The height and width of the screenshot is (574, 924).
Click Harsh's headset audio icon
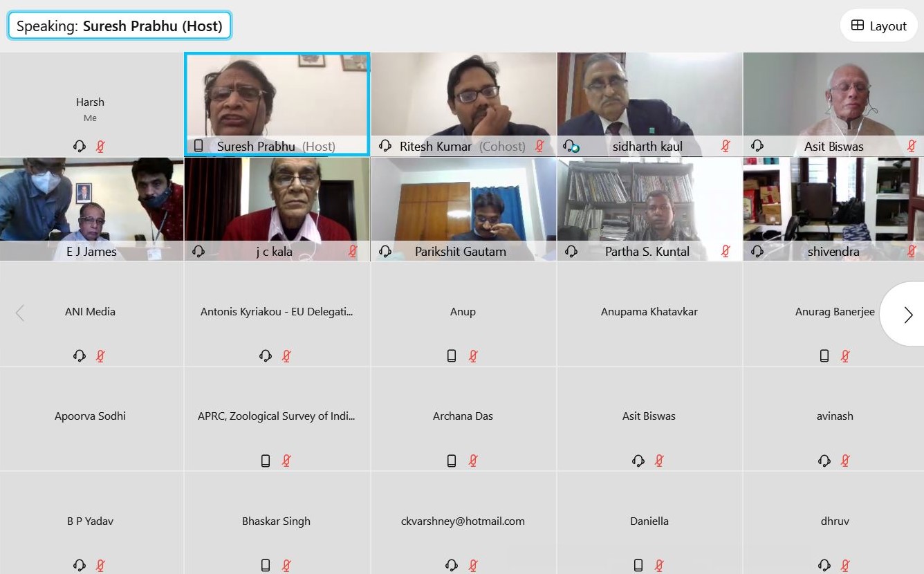click(79, 146)
